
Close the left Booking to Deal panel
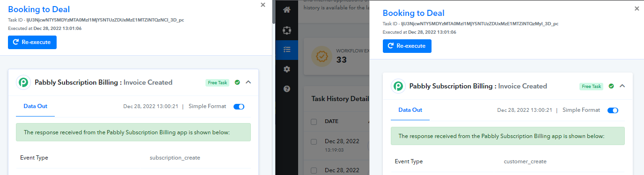[x=263, y=5]
